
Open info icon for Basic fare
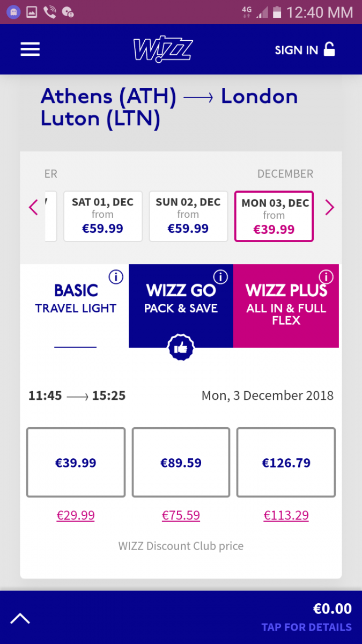point(116,277)
